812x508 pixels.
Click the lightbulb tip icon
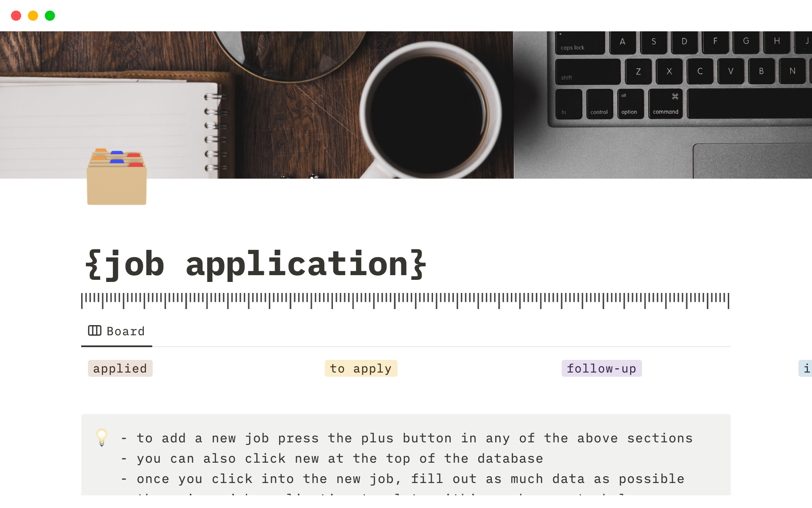tap(102, 437)
